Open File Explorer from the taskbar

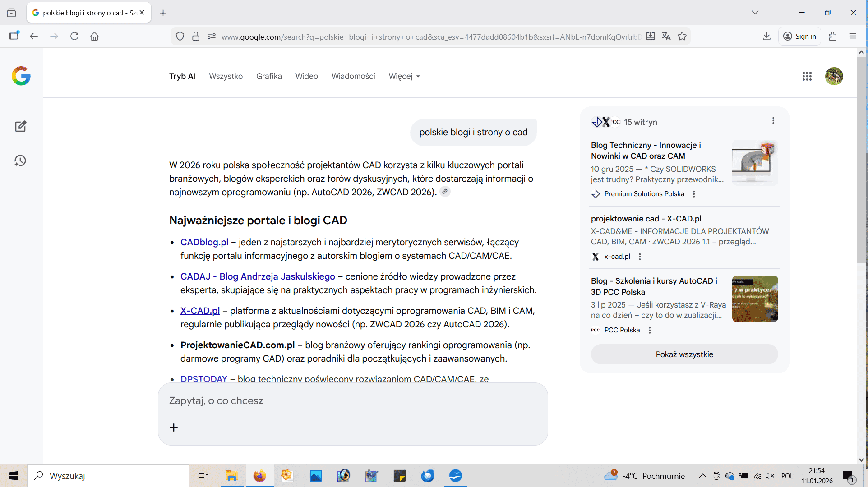231,476
